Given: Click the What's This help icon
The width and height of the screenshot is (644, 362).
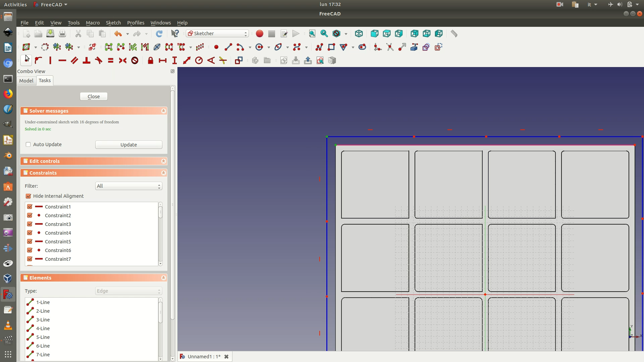Looking at the screenshot, I should tap(175, 34).
